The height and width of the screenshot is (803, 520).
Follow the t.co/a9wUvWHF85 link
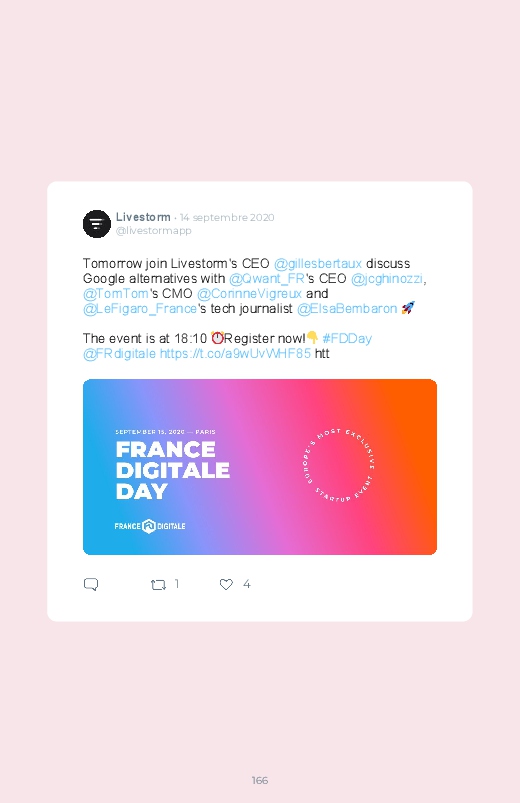(x=235, y=353)
